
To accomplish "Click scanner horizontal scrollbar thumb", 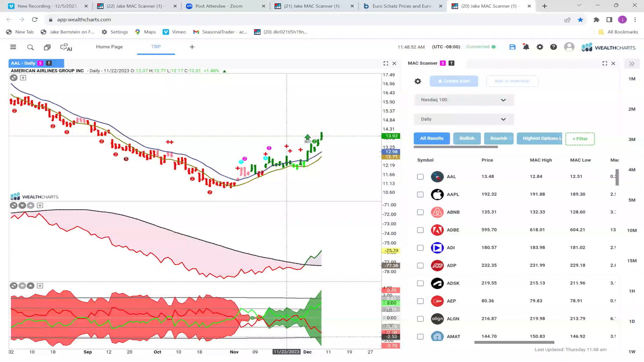I will click(x=514, y=343).
